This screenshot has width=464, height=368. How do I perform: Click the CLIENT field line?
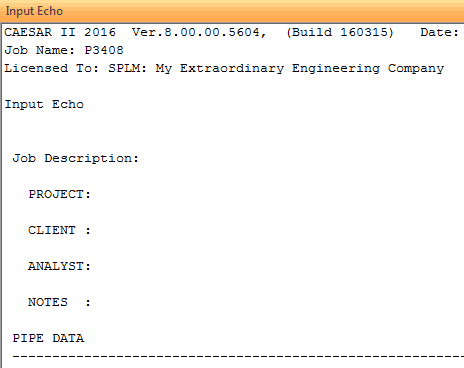click(x=59, y=230)
